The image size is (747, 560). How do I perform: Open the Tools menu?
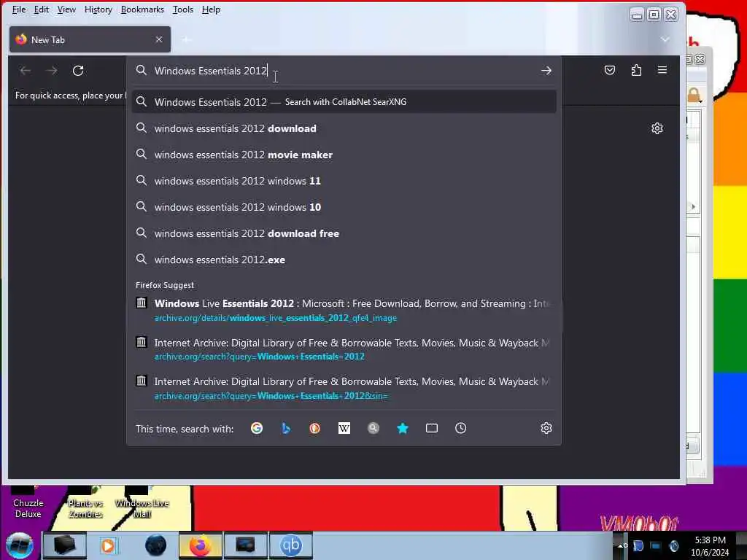point(183,9)
